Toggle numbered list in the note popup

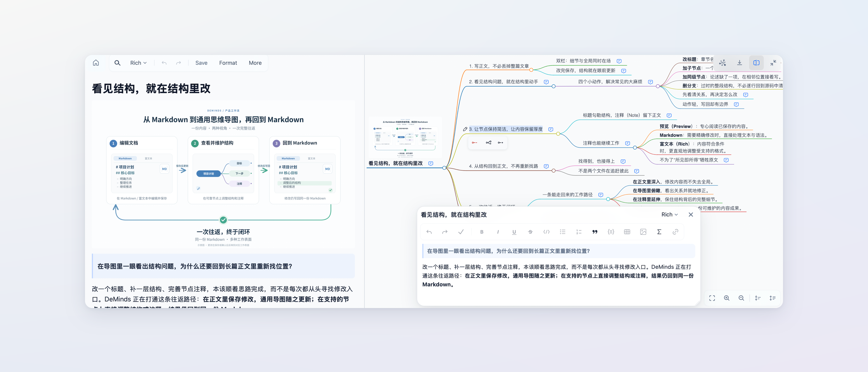pos(579,232)
